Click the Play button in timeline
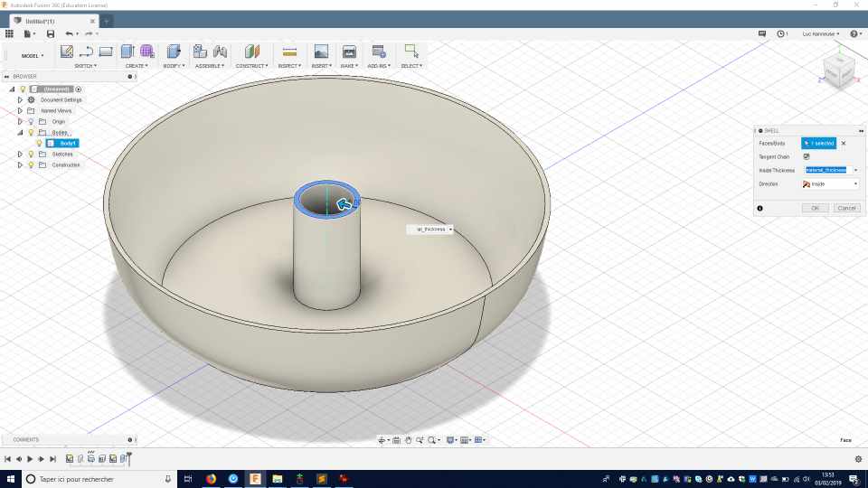868x488 pixels. (x=30, y=459)
